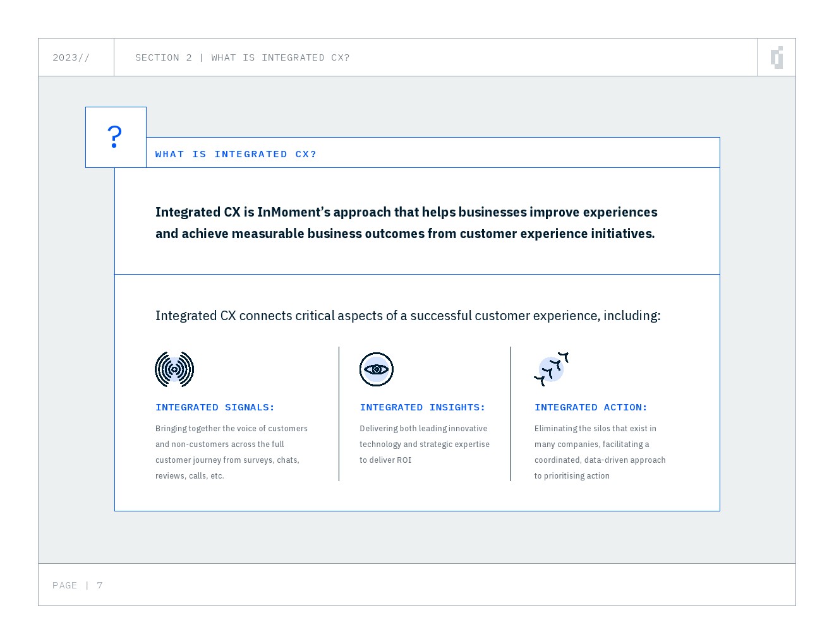The height and width of the screenshot is (644, 834).
Task: Select the bold InMoment approach definition text
Action: [406, 222]
